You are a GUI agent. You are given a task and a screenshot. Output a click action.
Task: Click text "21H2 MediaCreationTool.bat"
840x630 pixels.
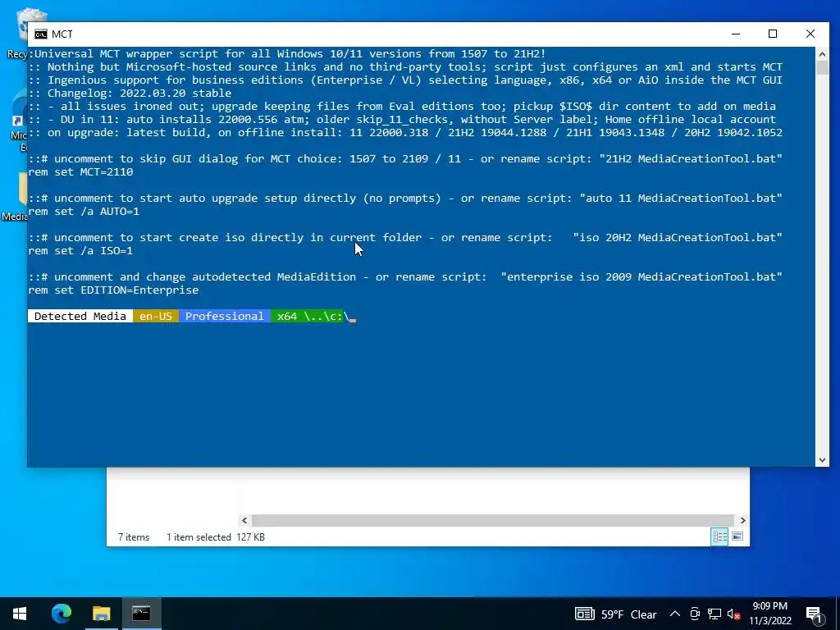click(x=691, y=158)
